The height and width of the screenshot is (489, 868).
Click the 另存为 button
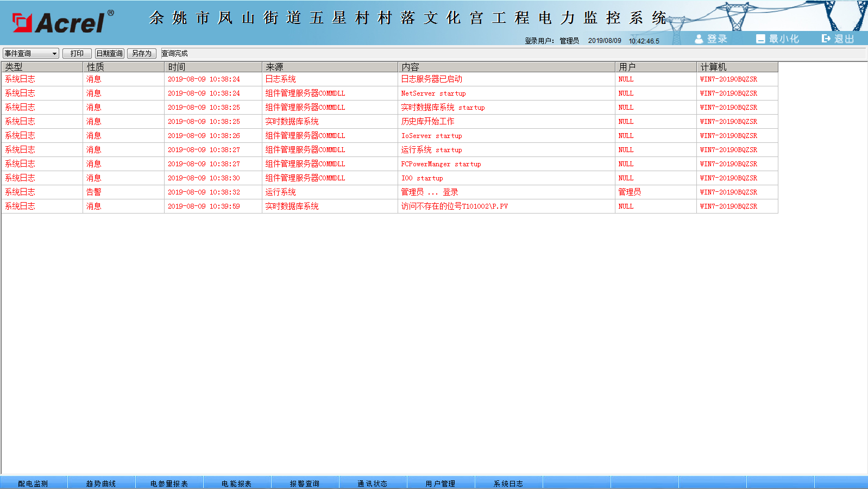[141, 53]
